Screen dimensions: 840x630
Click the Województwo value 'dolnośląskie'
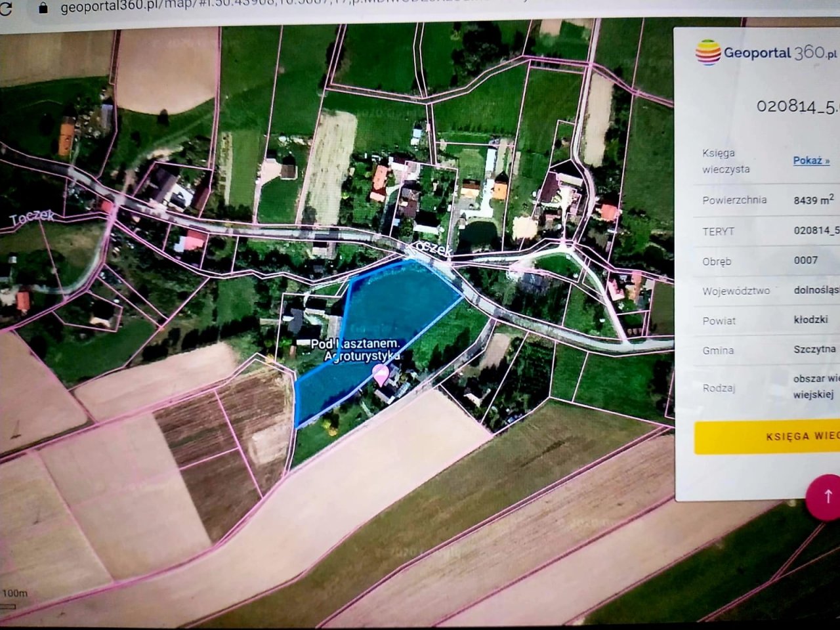tap(816, 289)
